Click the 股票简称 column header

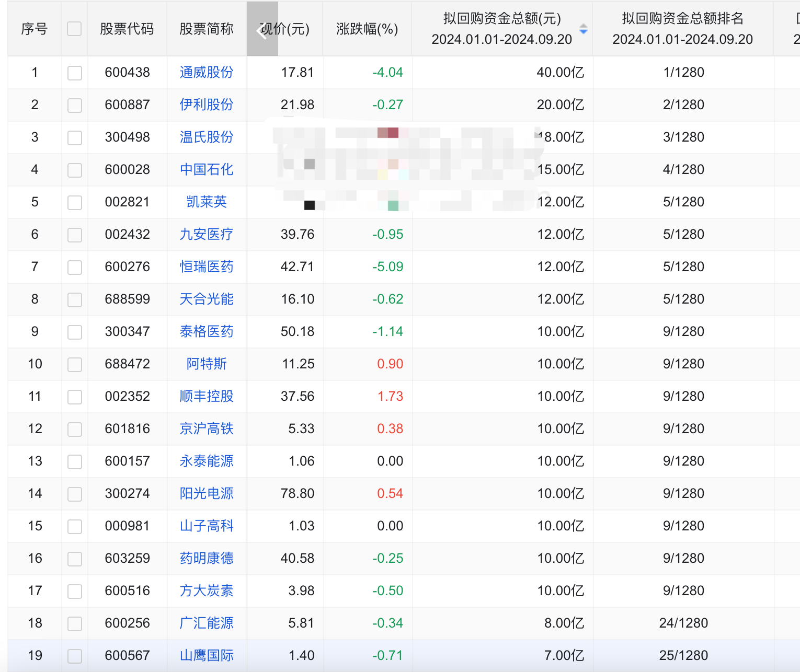point(207,29)
